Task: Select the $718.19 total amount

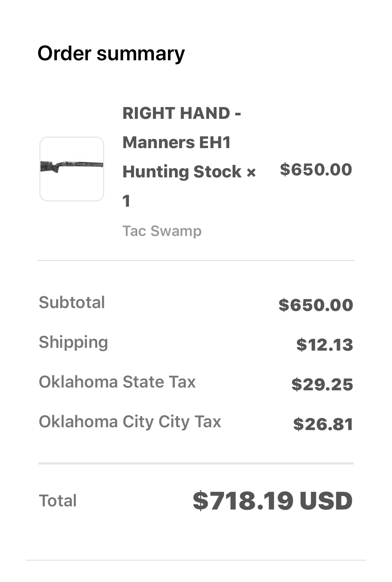Action: (243, 501)
